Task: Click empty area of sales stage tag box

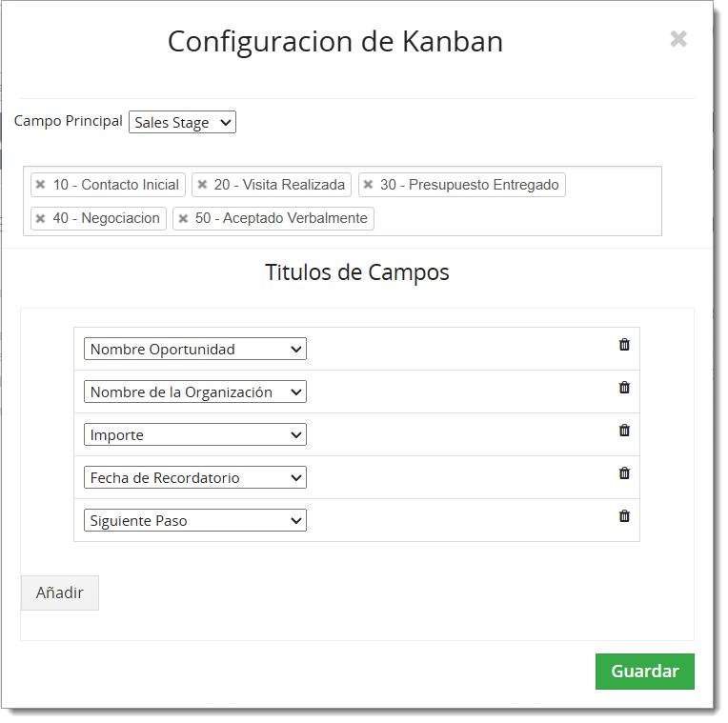Action: tap(516, 218)
